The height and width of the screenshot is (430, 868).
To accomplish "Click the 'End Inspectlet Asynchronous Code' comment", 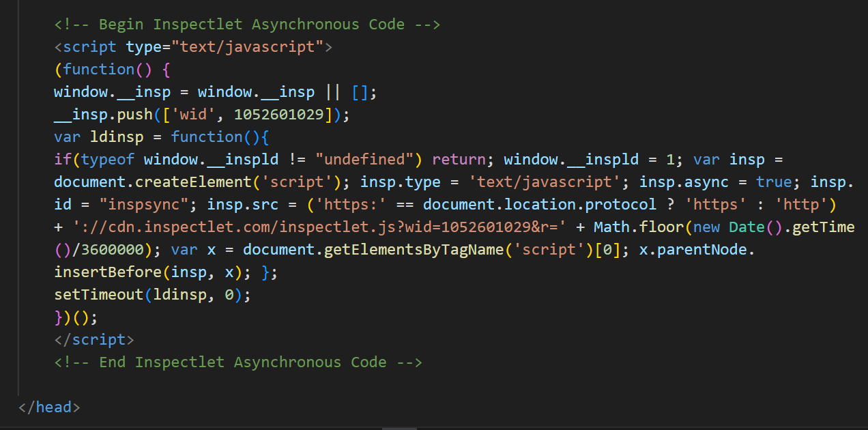I will click(239, 362).
